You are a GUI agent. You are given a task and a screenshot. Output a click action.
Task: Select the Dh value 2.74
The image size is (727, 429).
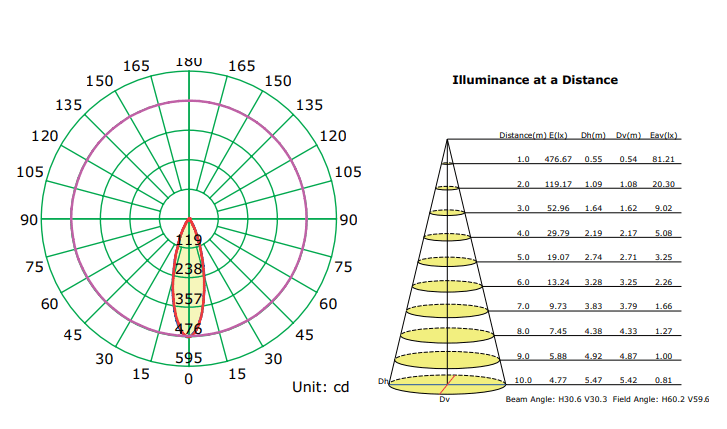click(x=593, y=257)
